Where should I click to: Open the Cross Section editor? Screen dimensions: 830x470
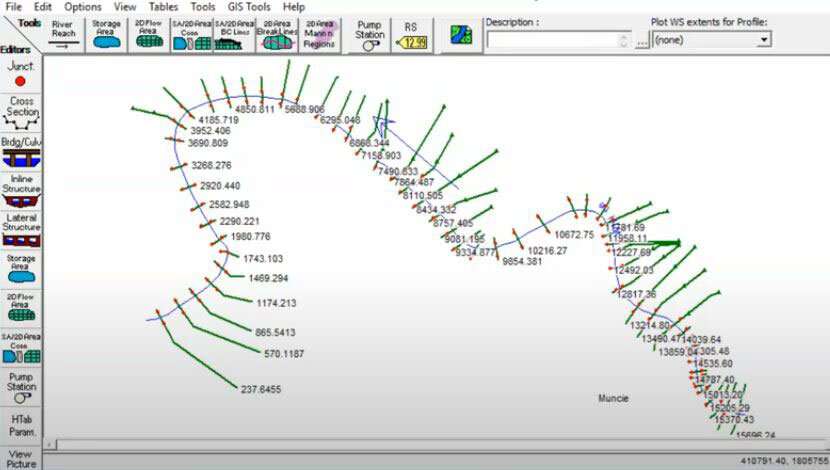tap(21, 113)
